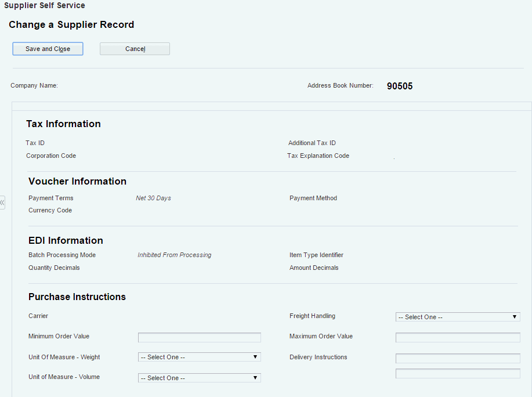Screen dimensions: 532x397
Task: Click the Address Book Number label
Action: pos(341,85)
